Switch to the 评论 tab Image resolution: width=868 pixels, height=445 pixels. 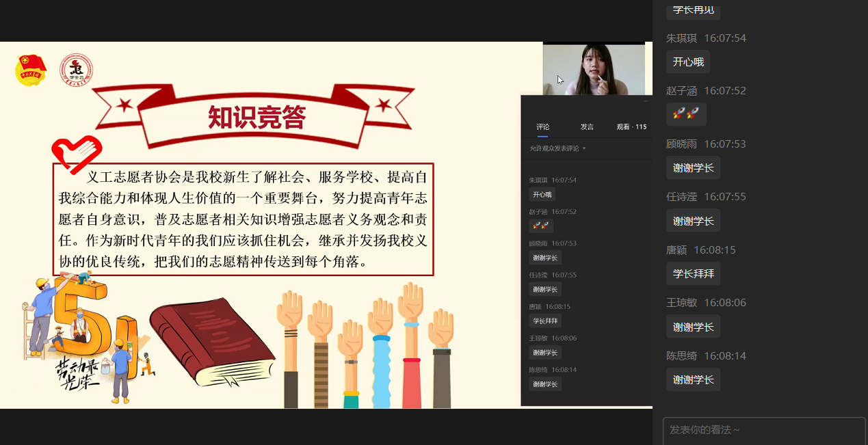pos(542,127)
